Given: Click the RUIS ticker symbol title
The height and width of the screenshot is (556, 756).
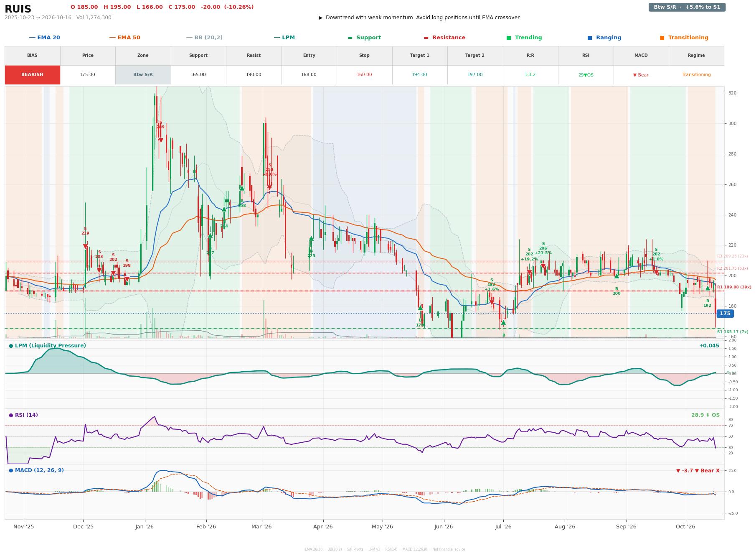Looking at the screenshot, I should coord(18,9).
